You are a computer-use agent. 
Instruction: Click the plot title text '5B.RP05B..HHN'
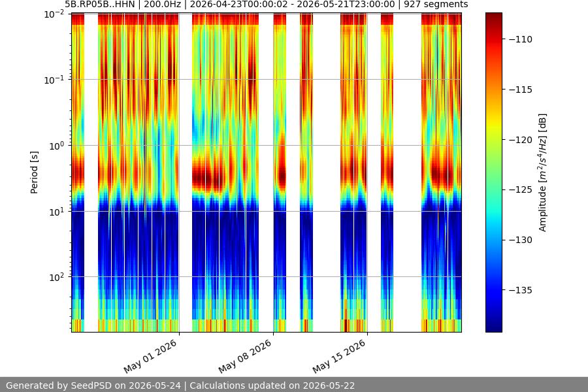[99, 5]
